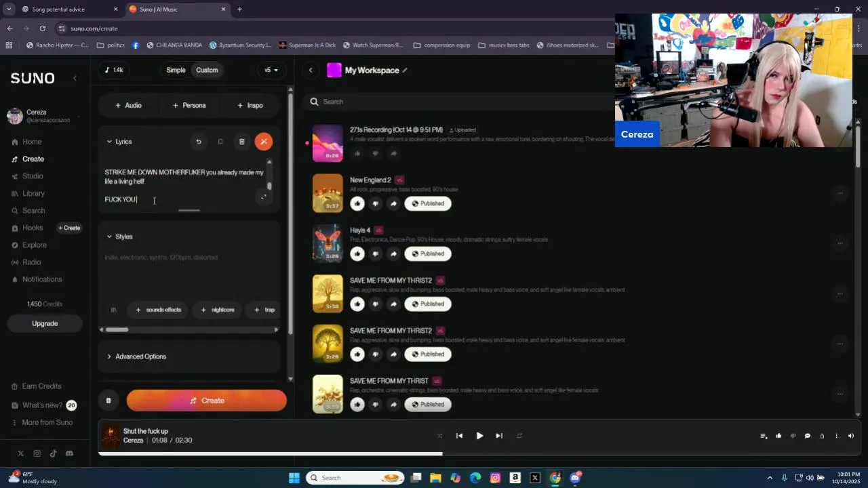Switch to Simple mode
868x488 pixels.
[176, 70]
